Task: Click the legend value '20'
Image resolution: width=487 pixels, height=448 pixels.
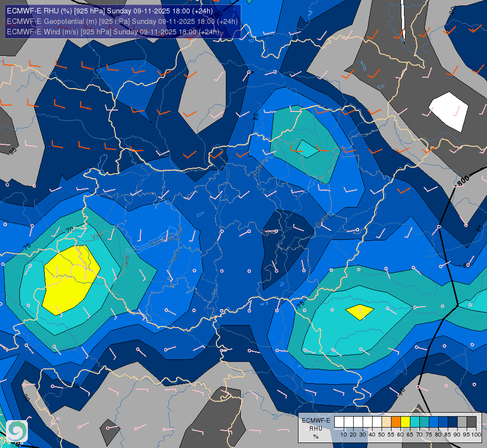Action: click(x=353, y=435)
